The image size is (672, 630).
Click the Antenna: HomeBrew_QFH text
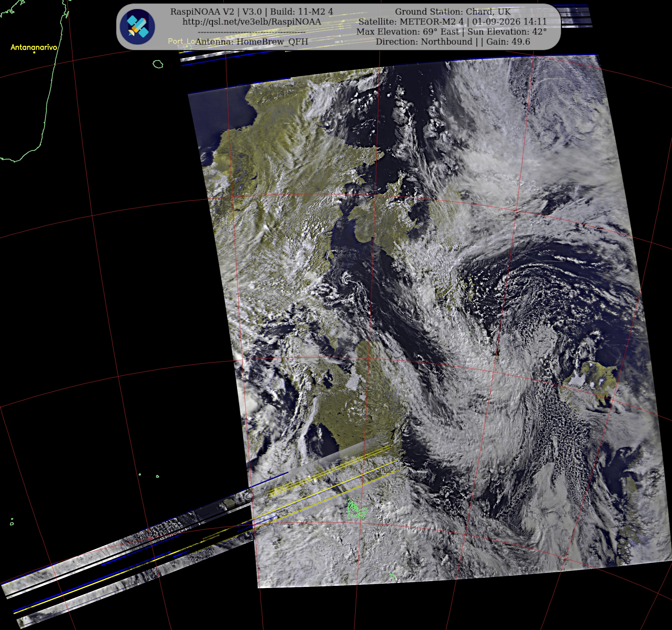point(251,42)
